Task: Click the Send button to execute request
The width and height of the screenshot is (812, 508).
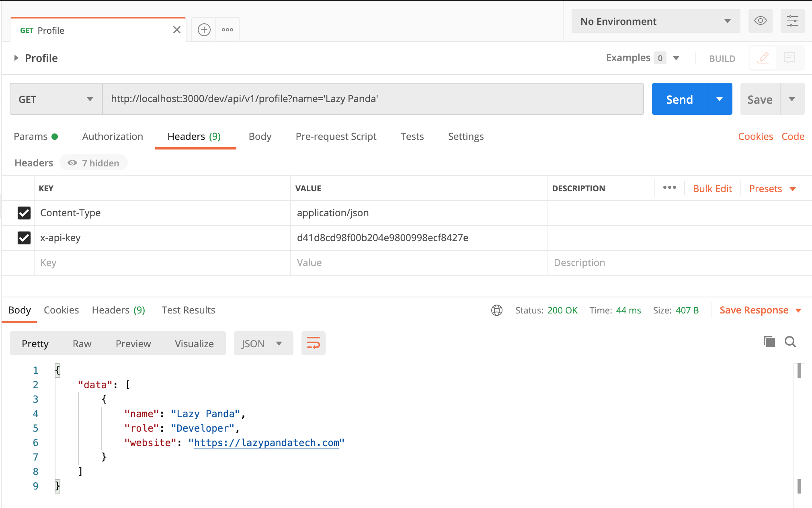Action: 679,99
